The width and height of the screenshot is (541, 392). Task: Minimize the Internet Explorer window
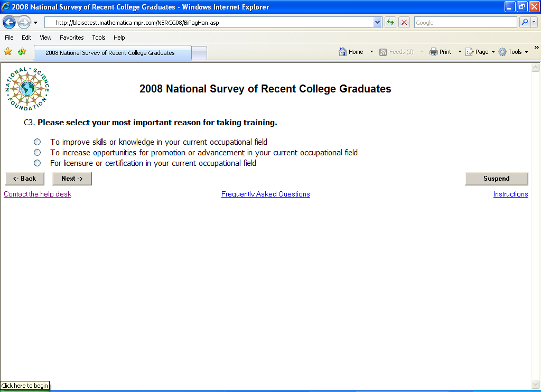pyautogui.click(x=510, y=6)
